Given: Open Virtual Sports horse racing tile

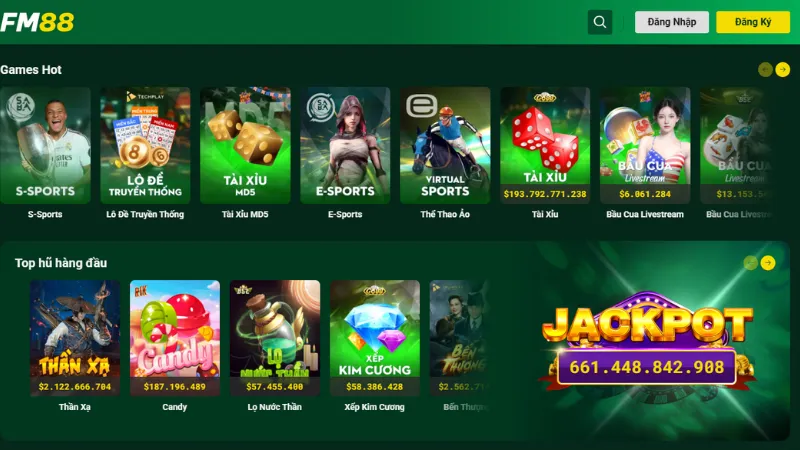Looking at the screenshot, I should (445, 145).
